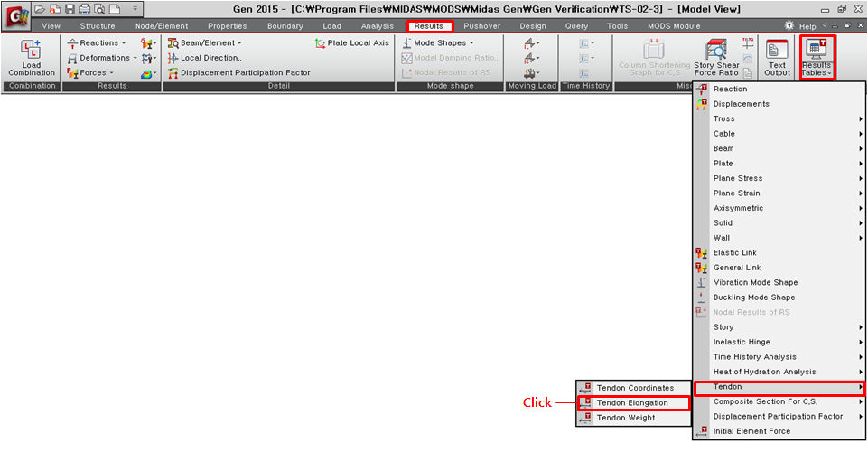
Task: Expand the Cable submenu
Action: [779, 134]
